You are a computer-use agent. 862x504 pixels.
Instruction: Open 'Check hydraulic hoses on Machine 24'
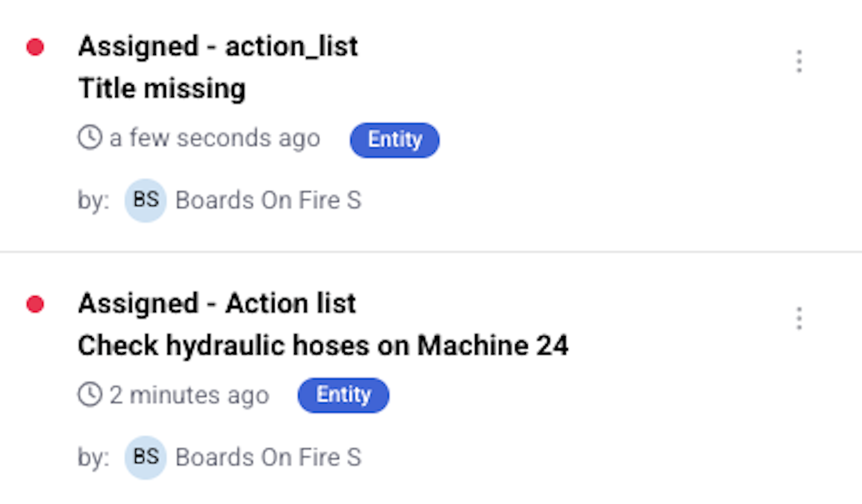coord(323,346)
